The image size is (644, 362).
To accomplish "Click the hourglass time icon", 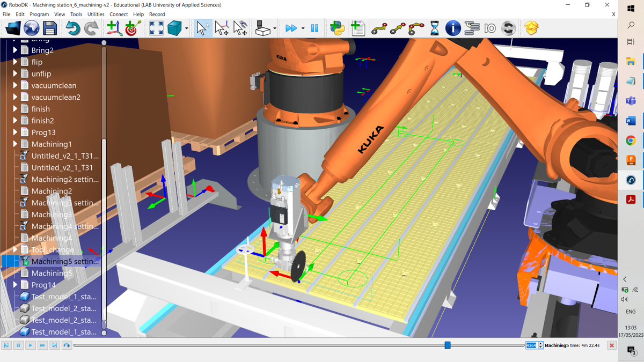I will [434, 28].
